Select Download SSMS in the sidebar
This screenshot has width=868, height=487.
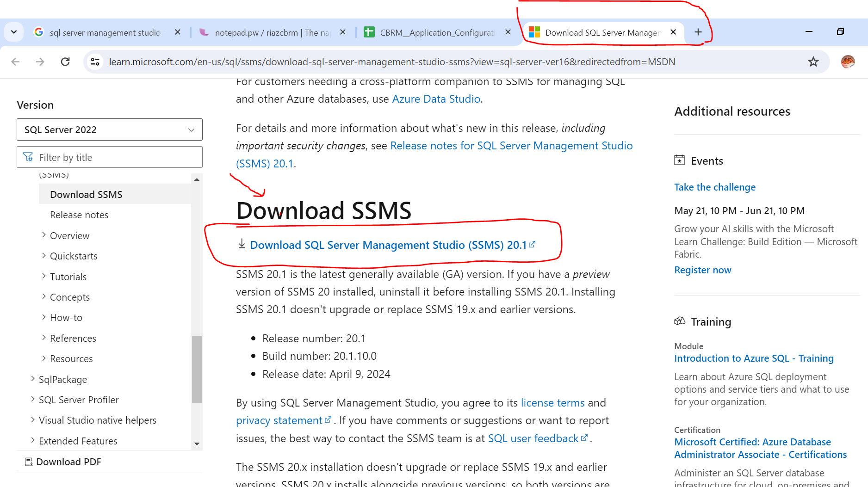[115, 194]
